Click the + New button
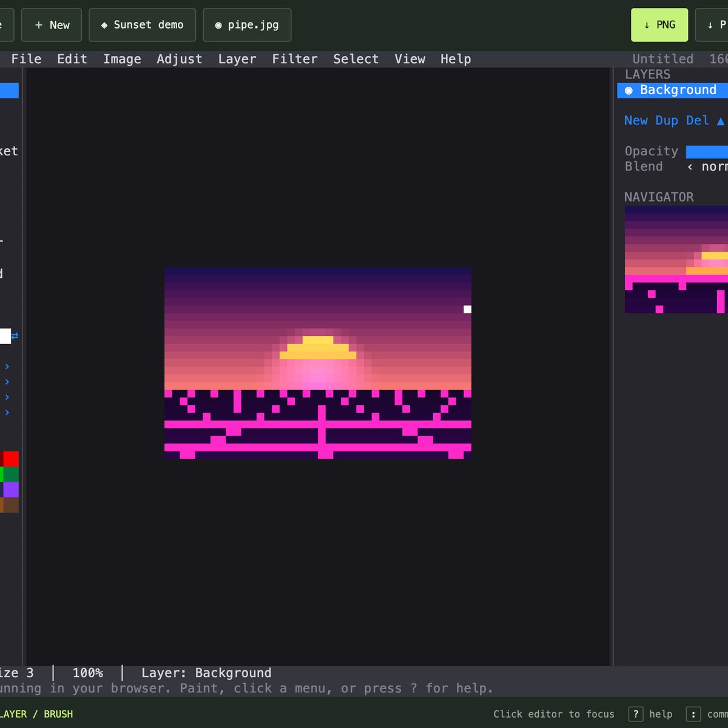Image resolution: width=728 pixels, height=728 pixels. coord(52,25)
